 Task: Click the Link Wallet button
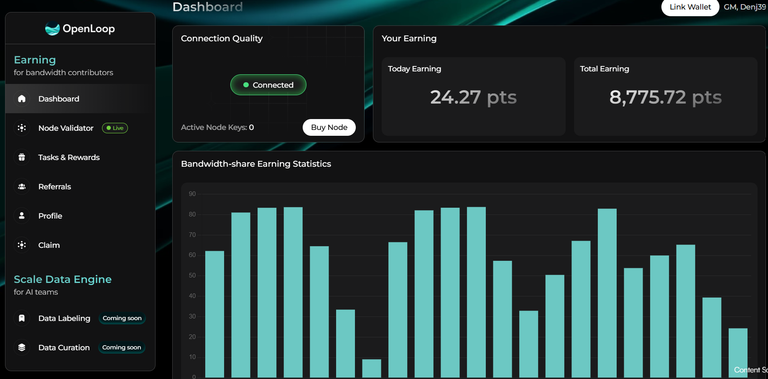pos(690,7)
